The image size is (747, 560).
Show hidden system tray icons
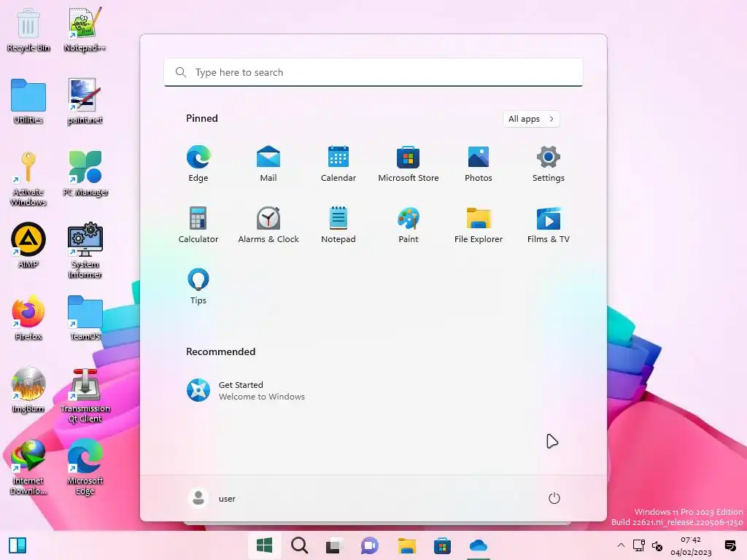621,545
